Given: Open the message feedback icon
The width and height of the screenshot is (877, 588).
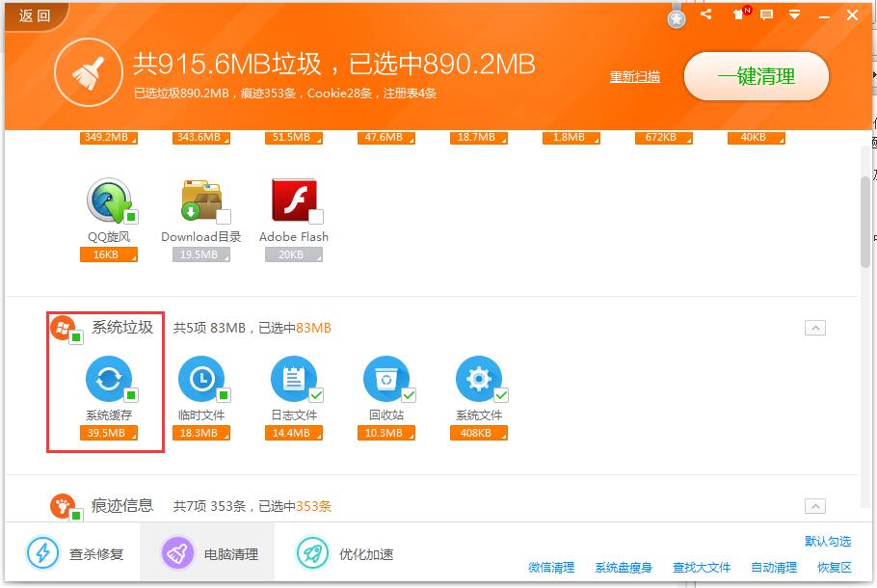Looking at the screenshot, I should pyautogui.click(x=766, y=14).
